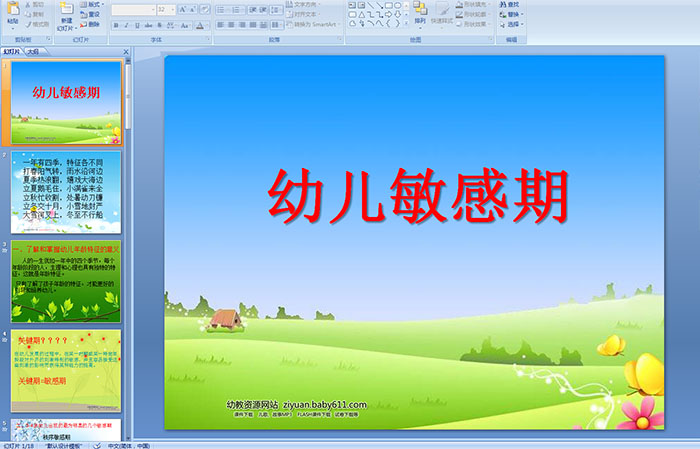Toggle Bold formatting
This screenshot has height=449, width=700.
(x=116, y=25)
